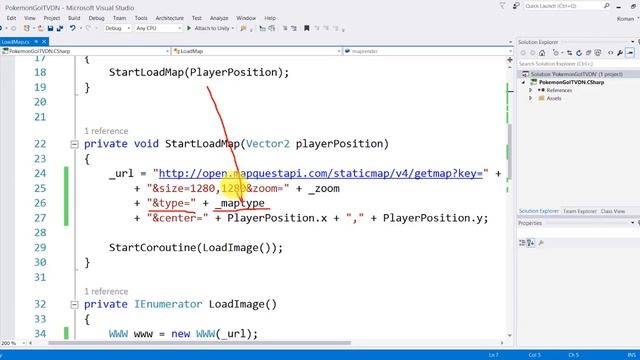The width and height of the screenshot is (640, 360).
Task: Click Collapse All icon in Solution Explorer
Action: [x=589, y=53]
